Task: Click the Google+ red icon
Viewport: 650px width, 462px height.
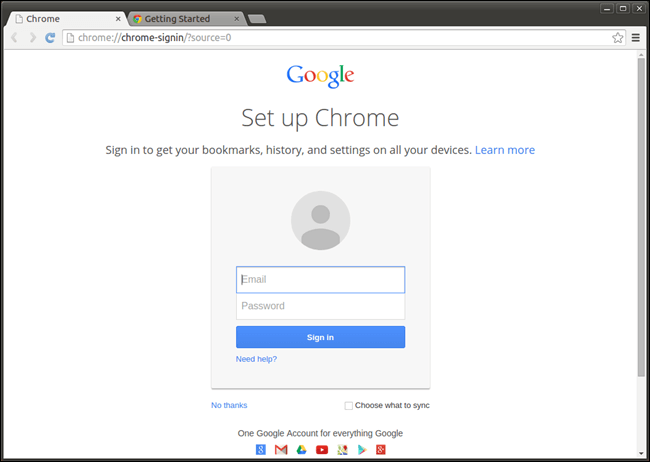Action: coord(381,450)
